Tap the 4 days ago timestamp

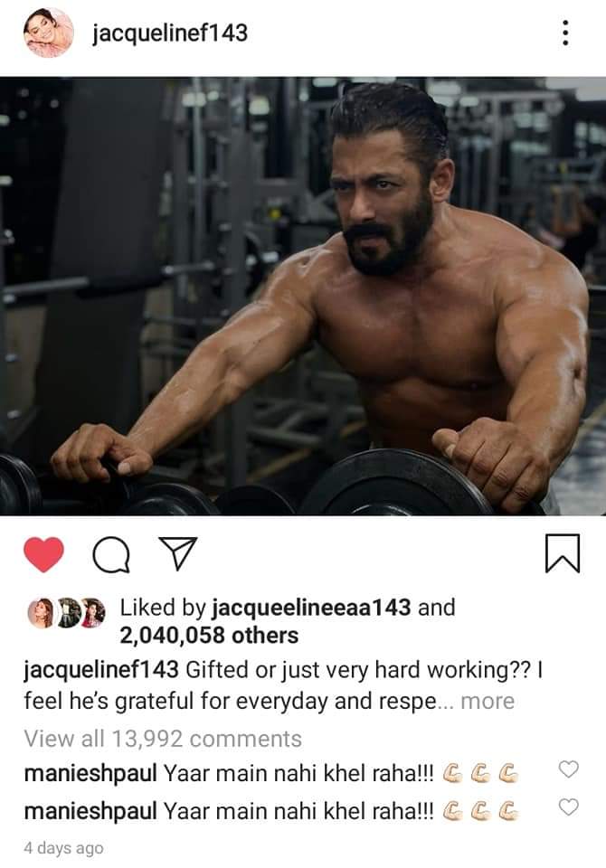tap(63, 848)
